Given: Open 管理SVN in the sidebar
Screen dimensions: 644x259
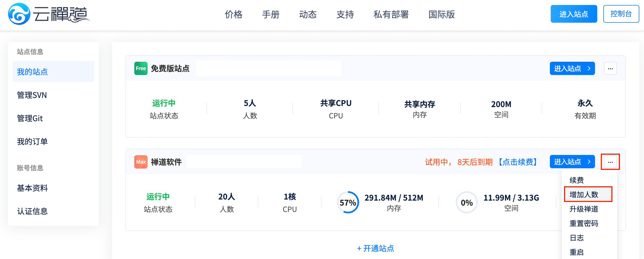Looking at the screenshot, I should click(32, 95).
